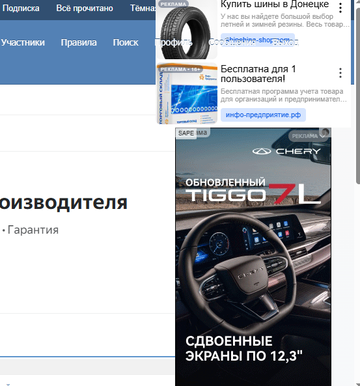The height and width of the screenshot is (386, 360).
Task: Open the Бесплатна для 1 пользователя headline
Action: tap(258, 74)
